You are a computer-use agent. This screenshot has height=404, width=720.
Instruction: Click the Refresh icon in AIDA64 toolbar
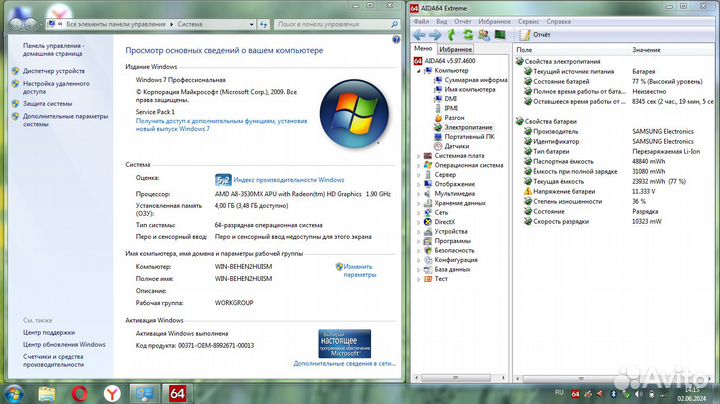[x=466, y=34]
